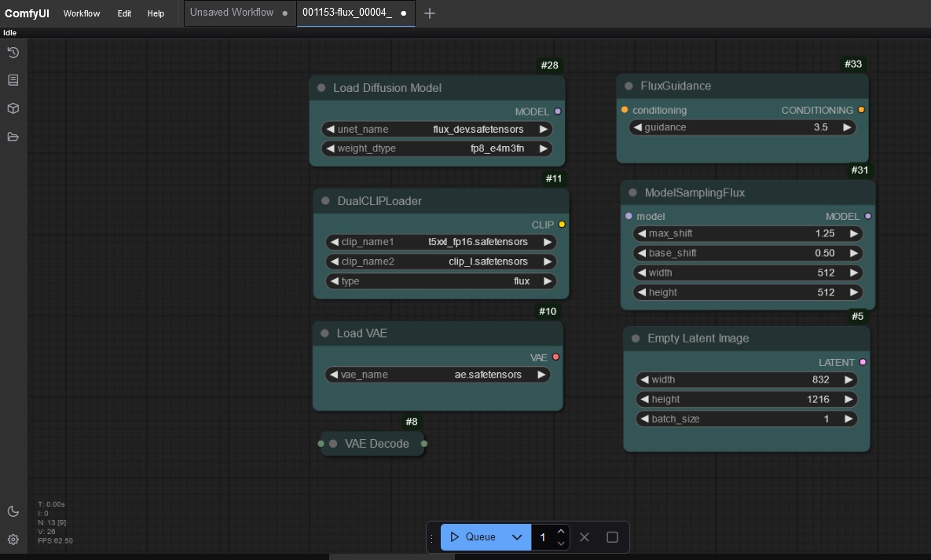The image size is (931, 560).
Task: Select previous weight_dtype option arrow
Action: (331, 148)
